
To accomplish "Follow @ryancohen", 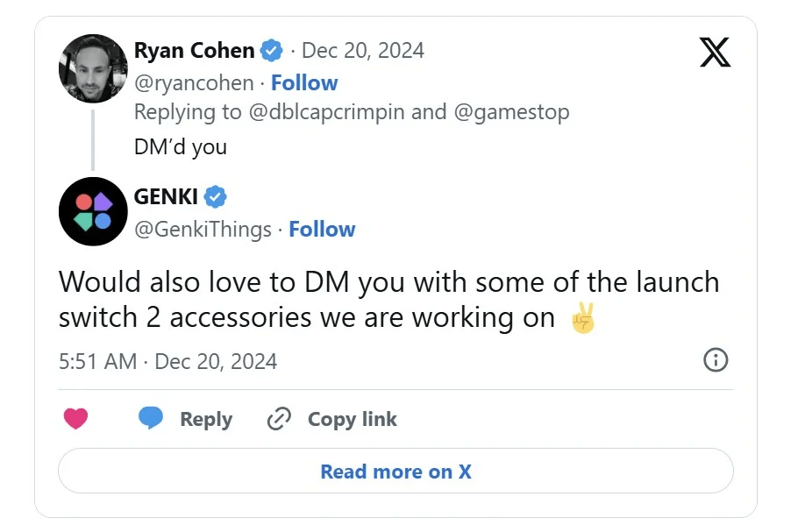I will pos(304,83).
